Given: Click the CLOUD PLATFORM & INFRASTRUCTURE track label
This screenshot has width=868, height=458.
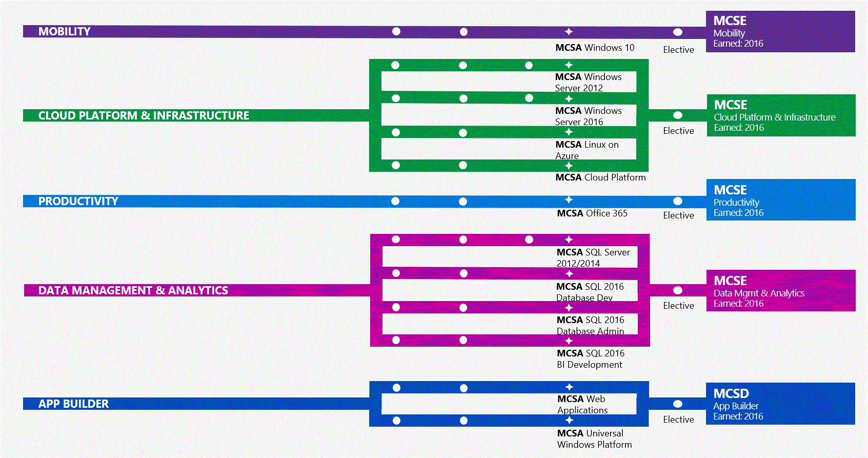Looking at the screenshot, I should tap(144, 116).
